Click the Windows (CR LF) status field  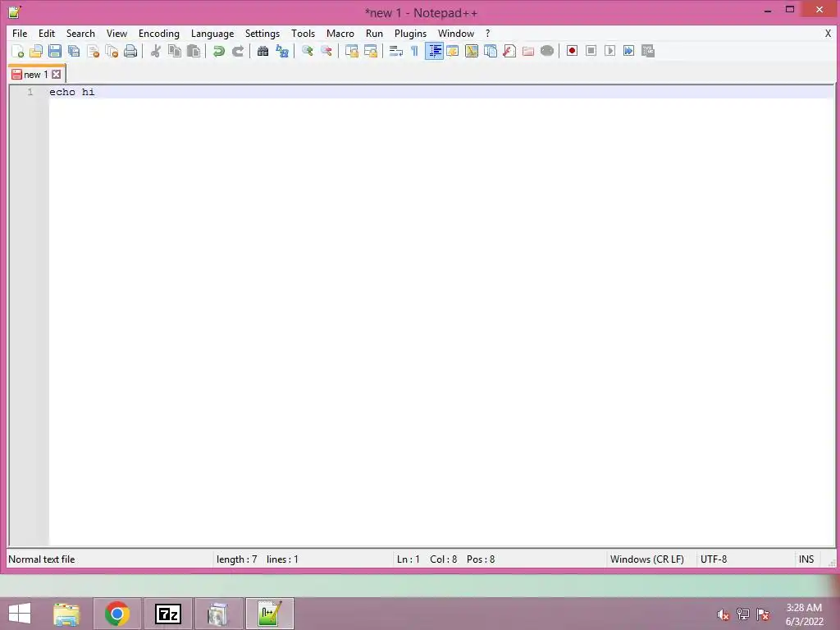[647, 559]
